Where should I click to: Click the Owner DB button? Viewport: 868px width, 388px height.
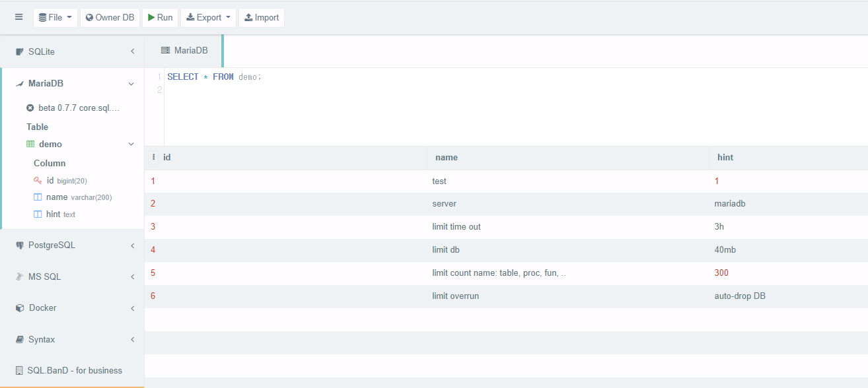click(110, 18)
